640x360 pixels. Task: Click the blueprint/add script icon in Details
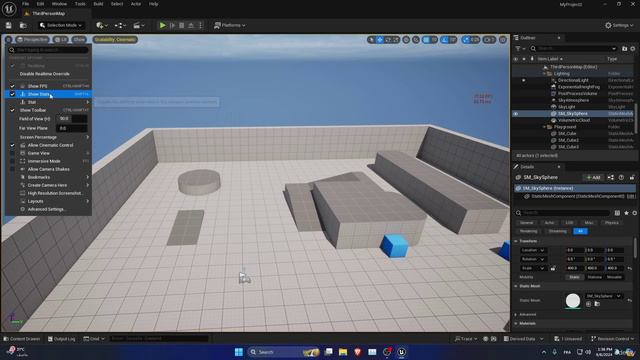coord(611,178)
